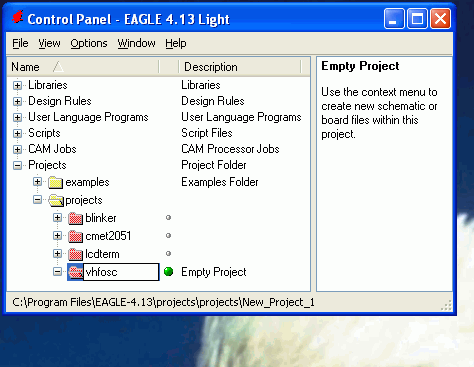Open the Help menu
474x367 pixels.
(x=176, y=43)
